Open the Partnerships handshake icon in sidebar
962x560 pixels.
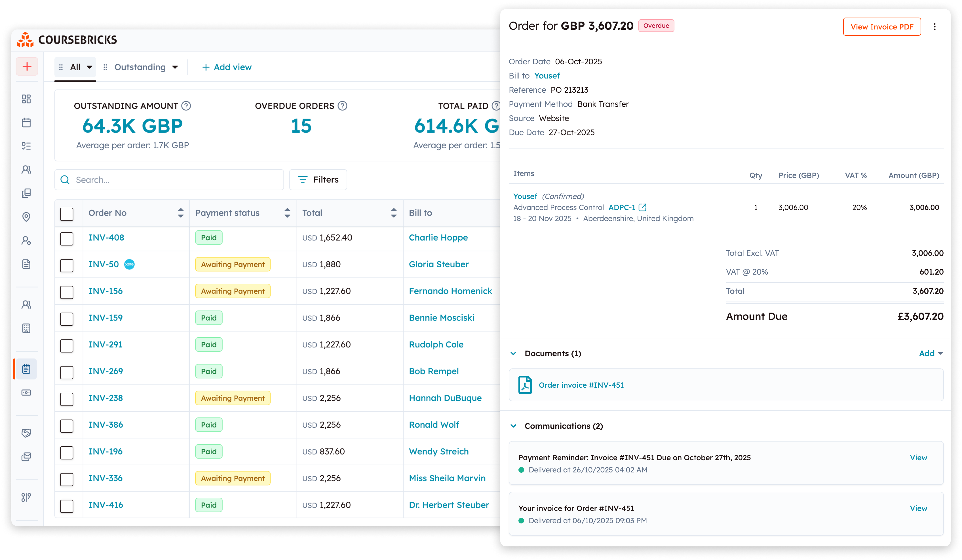tap(26, 432)
